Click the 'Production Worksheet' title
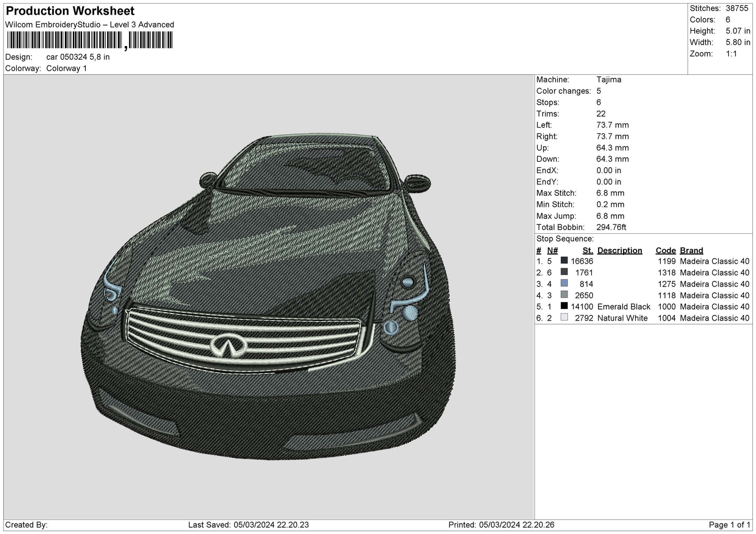Viewport: 756px width, 534px height. pos(70,11)
